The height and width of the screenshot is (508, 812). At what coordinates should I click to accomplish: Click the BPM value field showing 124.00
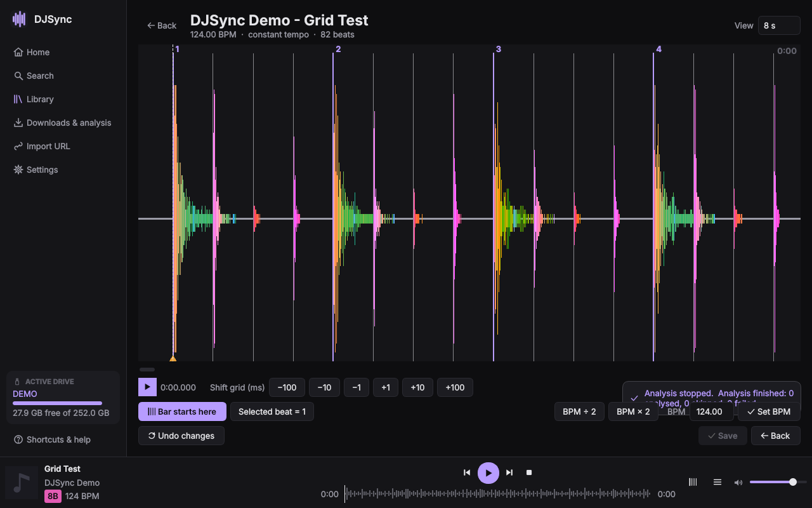711,411
